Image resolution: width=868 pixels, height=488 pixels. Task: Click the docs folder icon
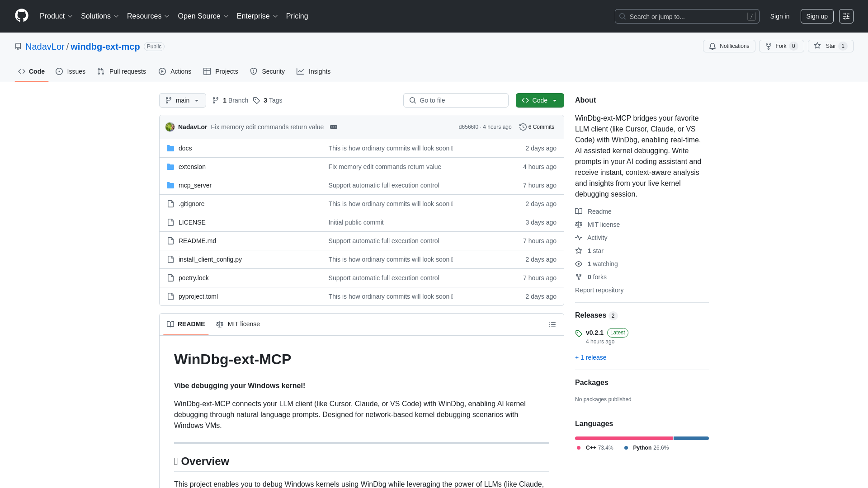[x=170, y=148]
